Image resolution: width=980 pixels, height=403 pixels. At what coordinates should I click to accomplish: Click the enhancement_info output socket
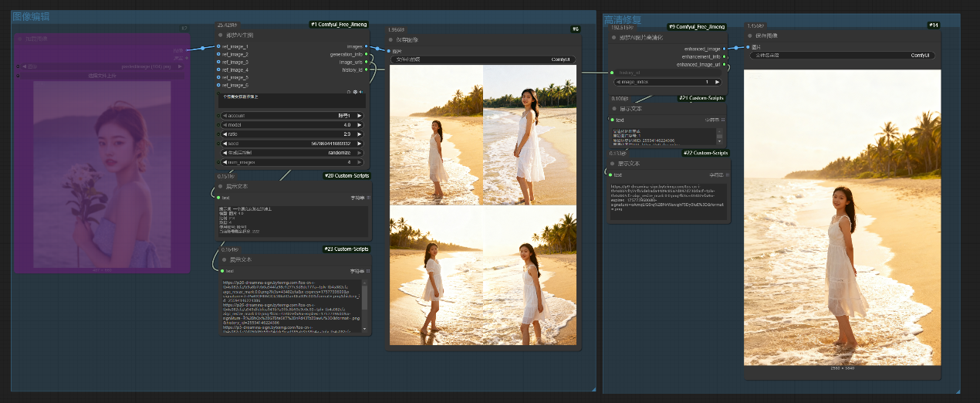[724, 56]
